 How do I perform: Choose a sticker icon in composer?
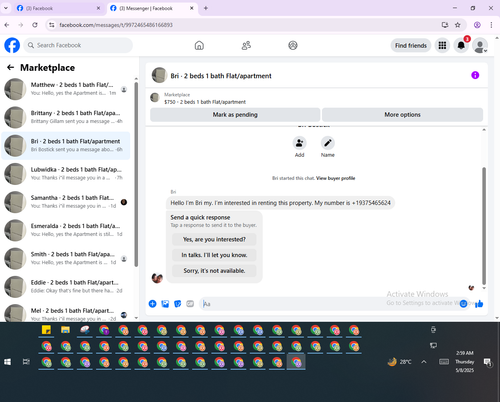point(178,304)
